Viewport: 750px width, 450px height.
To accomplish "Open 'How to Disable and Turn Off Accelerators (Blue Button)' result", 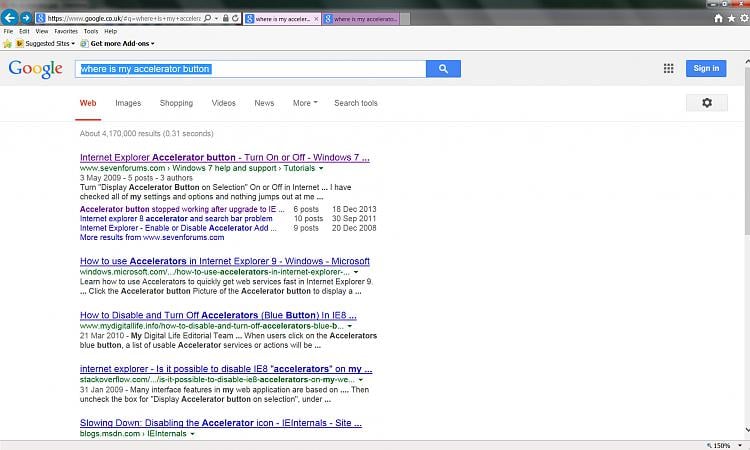I will (218, 315).
